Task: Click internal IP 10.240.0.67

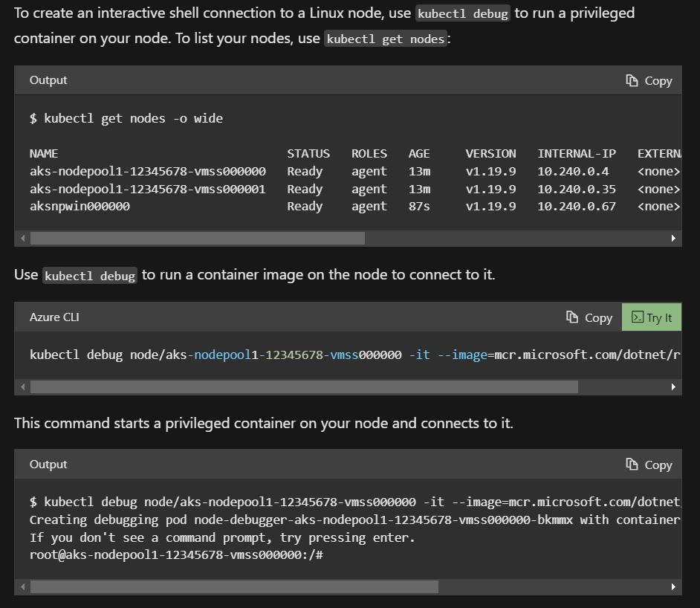Action: (577, 206)
